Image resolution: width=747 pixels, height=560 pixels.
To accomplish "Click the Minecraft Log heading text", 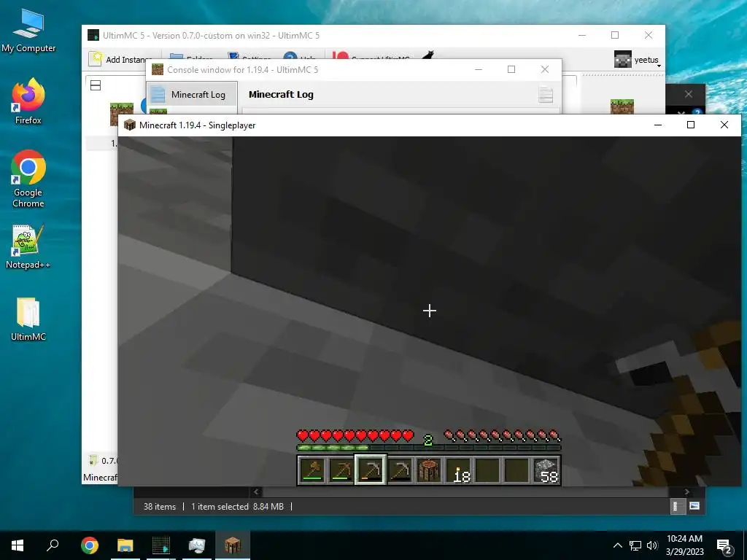I will 281,94.
